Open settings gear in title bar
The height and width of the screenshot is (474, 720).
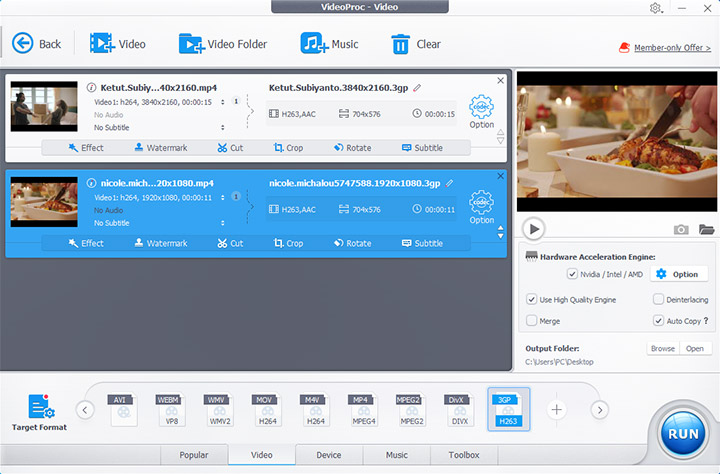click(656, 8)
